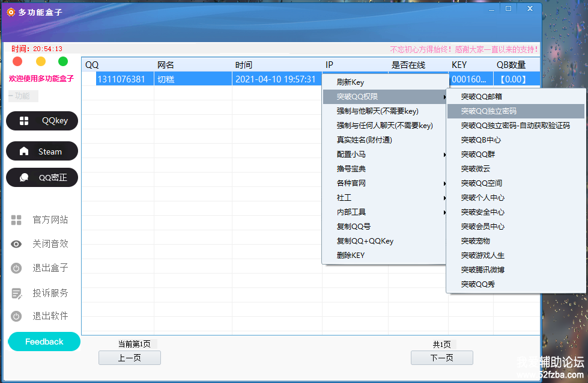Open 投诉服务 via its note icon
The image size is (588, 383).
coord(16,293)
